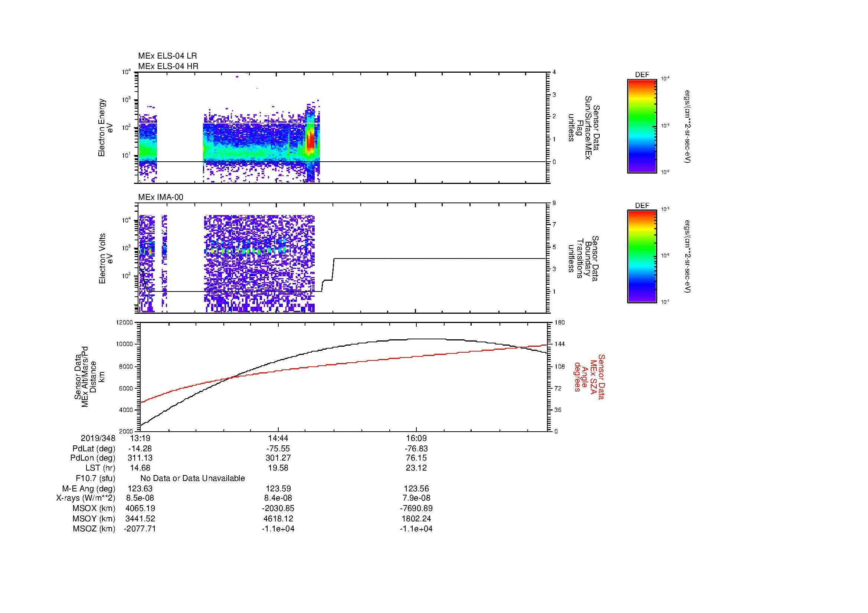This screenshot has height=613, width=868.
Task: Click the MSOY value '1802.24'
Action: (416, 518)
